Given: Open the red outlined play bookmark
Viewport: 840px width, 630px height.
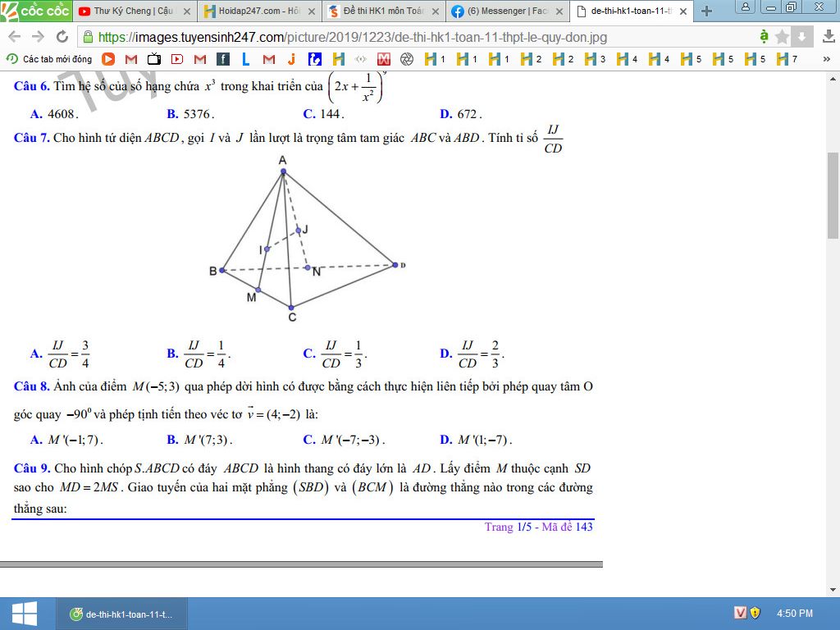Looking at the screenshot, I should pyautogui.click(x=177, y=59).
